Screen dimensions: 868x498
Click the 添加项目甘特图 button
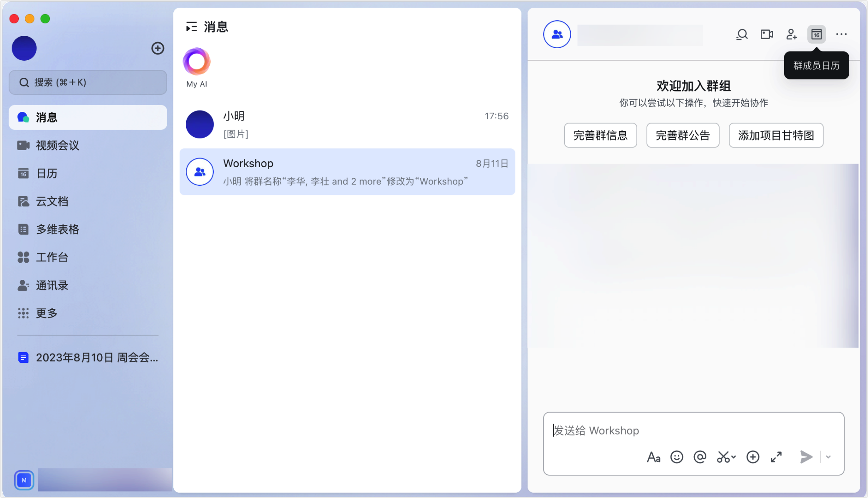tap(776, 135)
